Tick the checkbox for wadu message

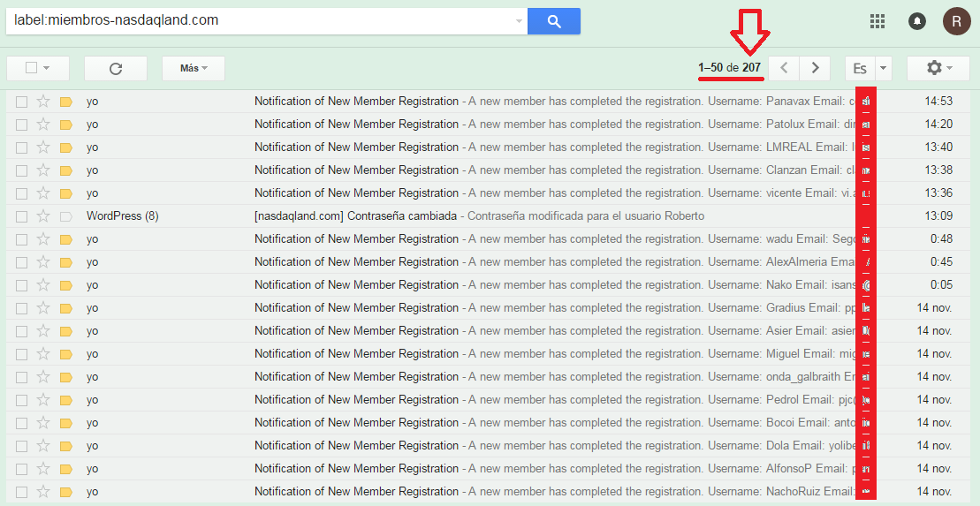[22, 239]
